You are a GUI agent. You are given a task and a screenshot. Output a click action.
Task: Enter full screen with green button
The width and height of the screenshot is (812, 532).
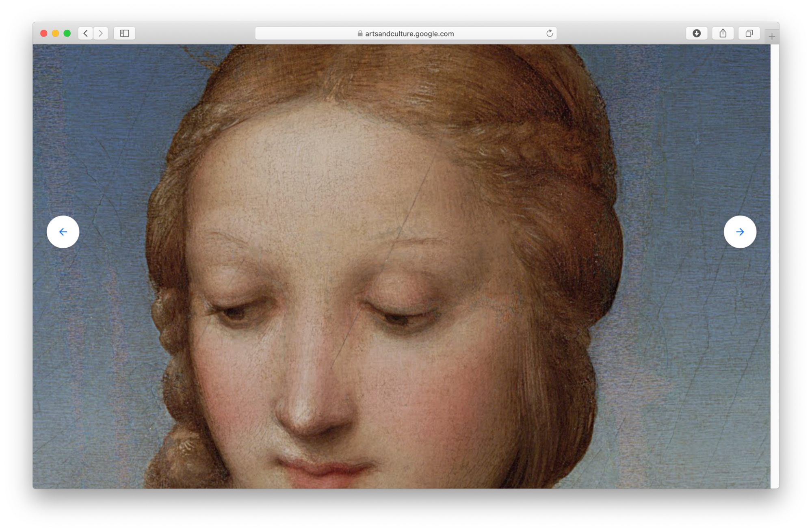[x=67, y=33]
